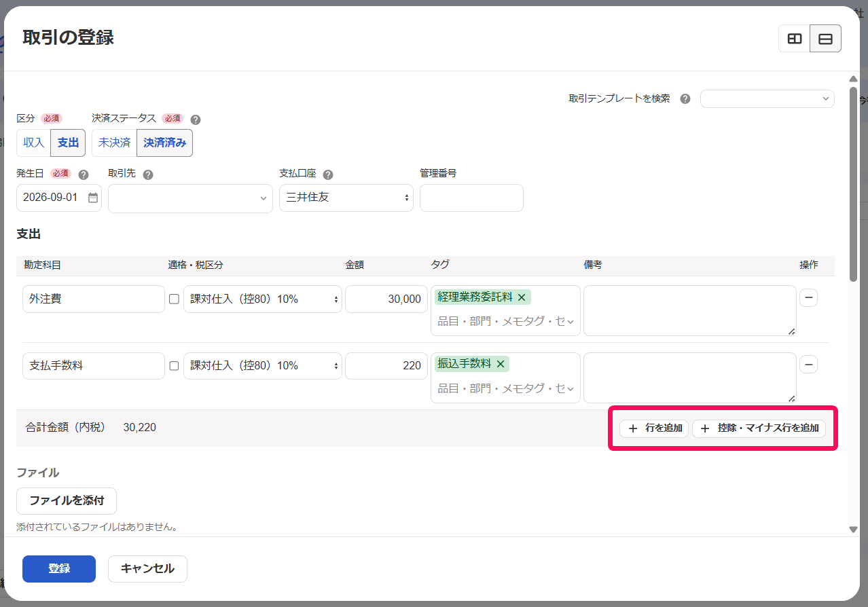The width and height of the screenshot is (868, 607).
Task: Click the キャンセル button
Action: click(147, 569)
